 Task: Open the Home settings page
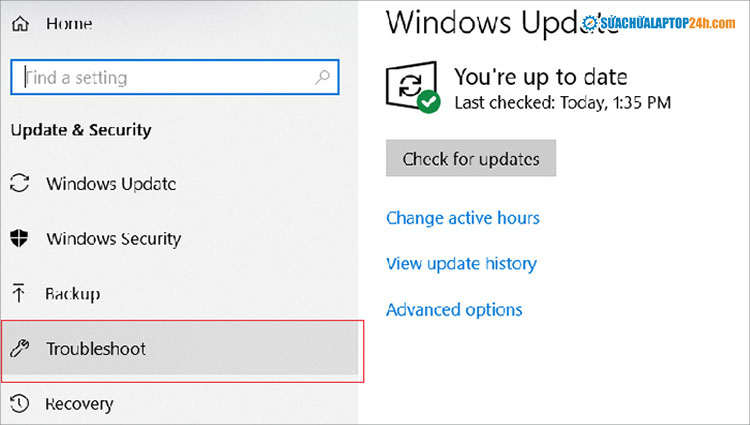[x=69, y=23]
